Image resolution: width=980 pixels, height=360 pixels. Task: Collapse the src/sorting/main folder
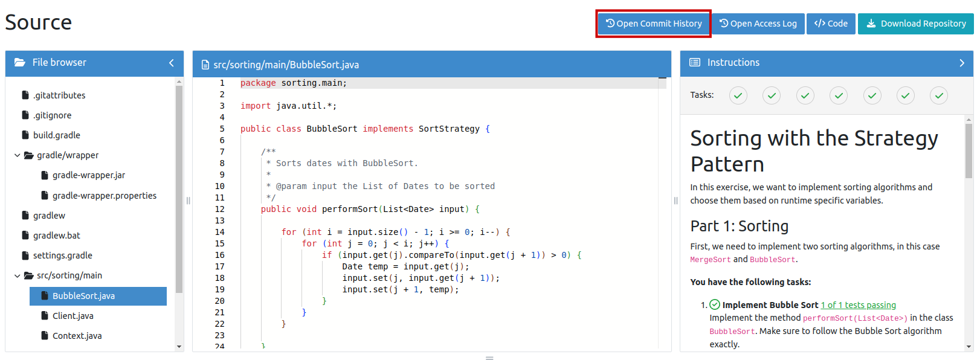click(x=18, y=275)
